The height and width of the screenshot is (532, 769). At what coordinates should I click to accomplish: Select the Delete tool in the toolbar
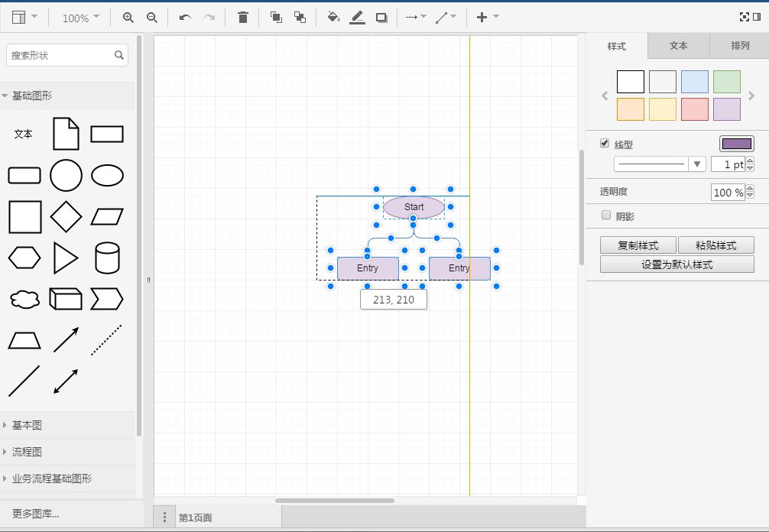(242, 16)
